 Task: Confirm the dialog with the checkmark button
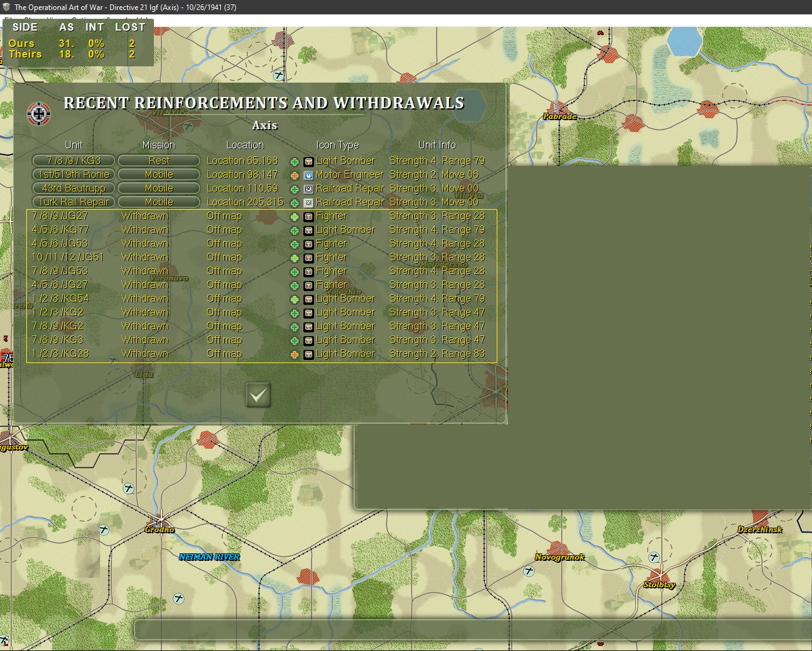tap(258, 395)
